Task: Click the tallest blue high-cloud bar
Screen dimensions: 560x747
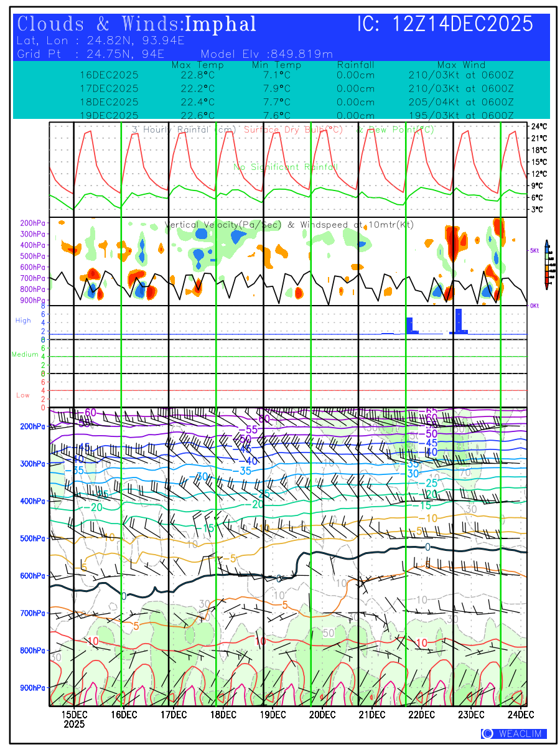Action: click(459, 321)
